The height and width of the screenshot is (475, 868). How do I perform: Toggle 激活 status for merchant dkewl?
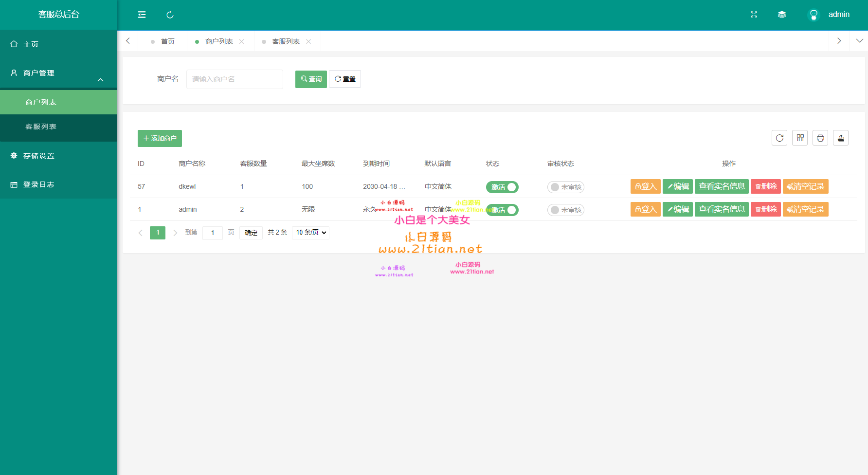(502, 186)
